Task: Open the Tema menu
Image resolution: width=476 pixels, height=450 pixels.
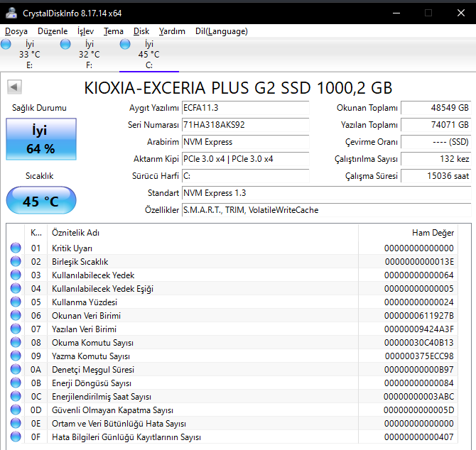Action: (113, 31)
